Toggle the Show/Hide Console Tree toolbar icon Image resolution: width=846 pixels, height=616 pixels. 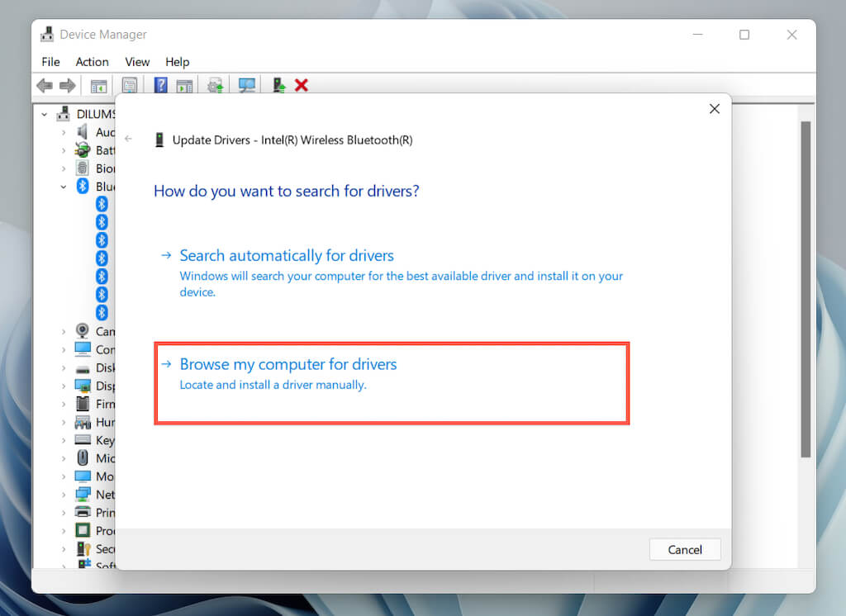coord(99,86)
